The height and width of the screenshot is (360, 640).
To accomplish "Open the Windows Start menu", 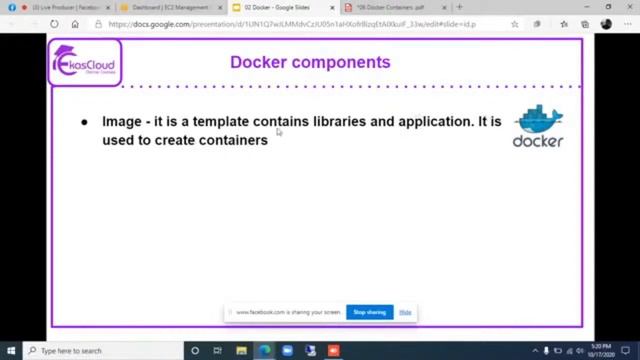I will (x=11, y=351).
